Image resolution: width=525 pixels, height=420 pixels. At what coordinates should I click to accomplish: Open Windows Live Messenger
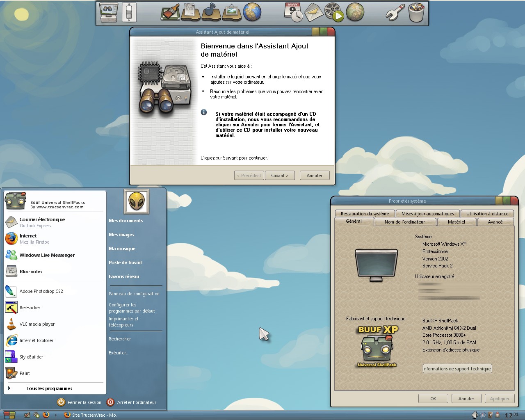coord(55,255)
